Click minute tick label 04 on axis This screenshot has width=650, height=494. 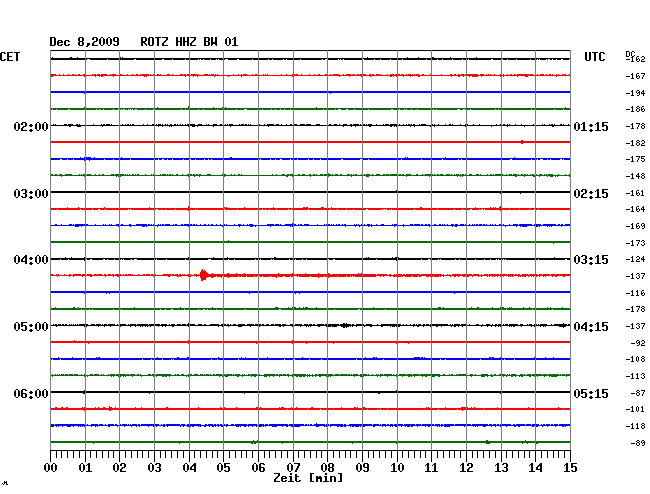189,468
